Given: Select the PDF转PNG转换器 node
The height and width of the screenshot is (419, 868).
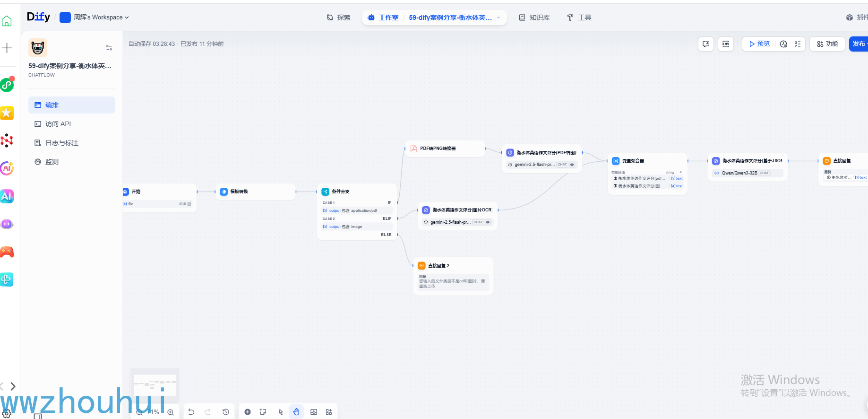Looking at the screenshot, I should (445, 148).
